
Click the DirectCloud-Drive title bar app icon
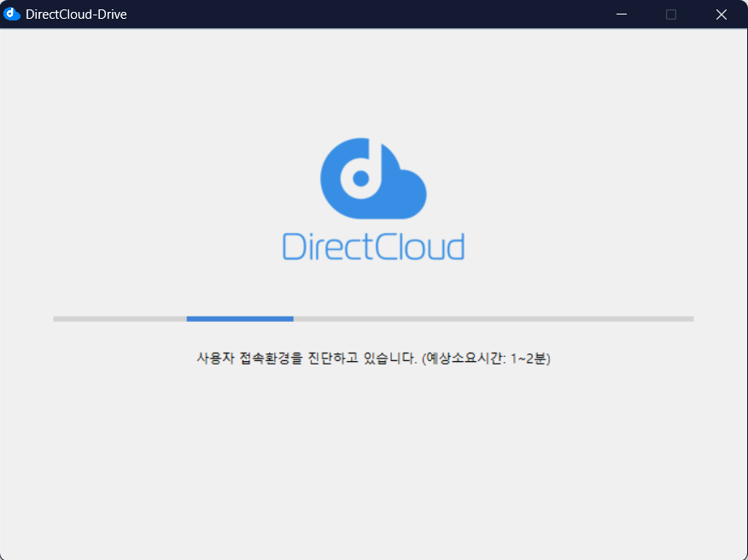[x=12, y=15]
